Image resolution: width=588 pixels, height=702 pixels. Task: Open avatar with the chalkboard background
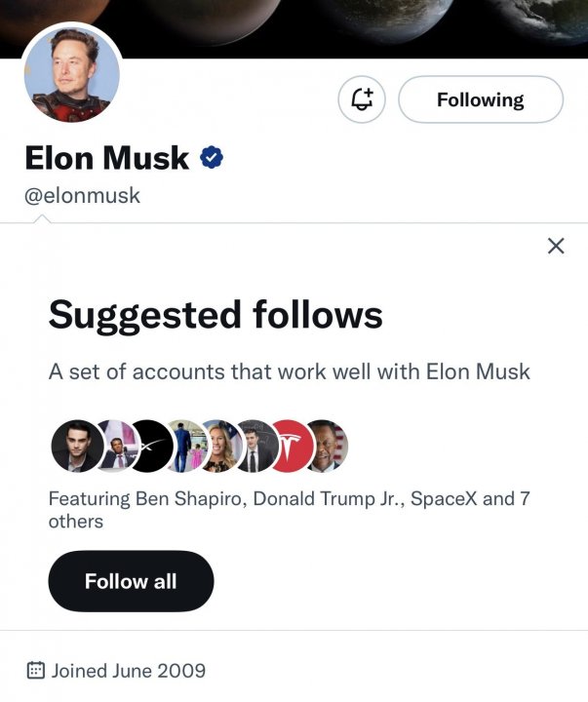255,446
